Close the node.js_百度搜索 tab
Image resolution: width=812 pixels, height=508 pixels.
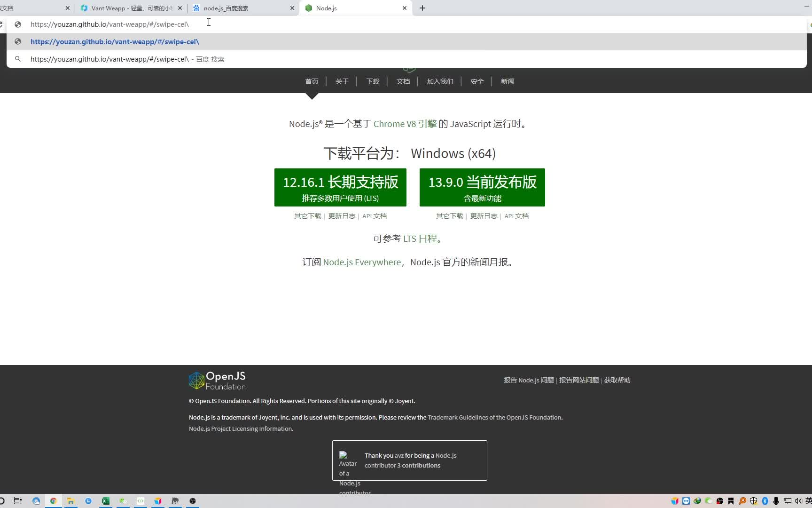pyautogui.click(x=292, y=8)
